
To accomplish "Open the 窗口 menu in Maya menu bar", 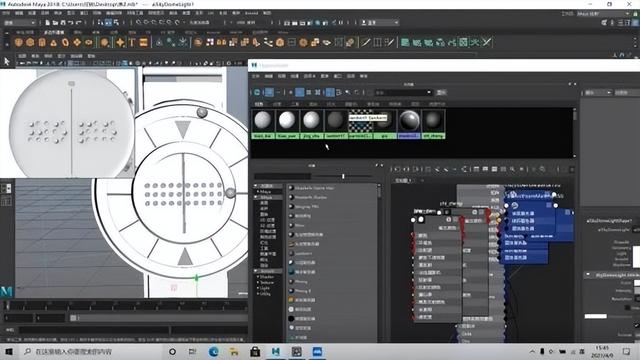I will click(x=84, y=13).
